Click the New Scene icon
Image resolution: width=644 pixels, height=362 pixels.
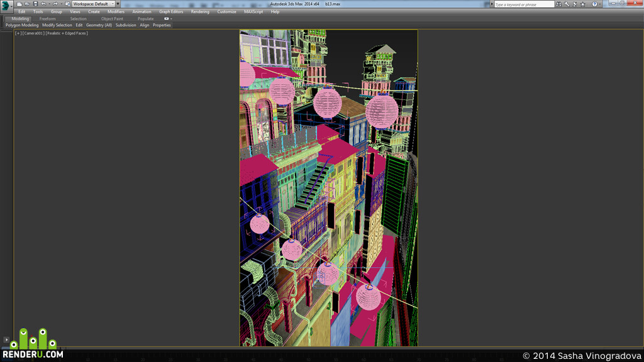[x=19, y=4]
